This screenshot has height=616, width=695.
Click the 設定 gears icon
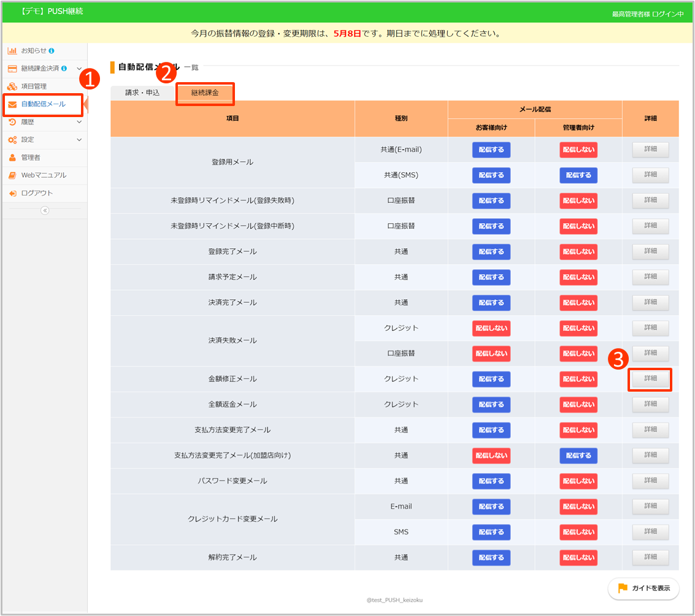click(12, 140)
